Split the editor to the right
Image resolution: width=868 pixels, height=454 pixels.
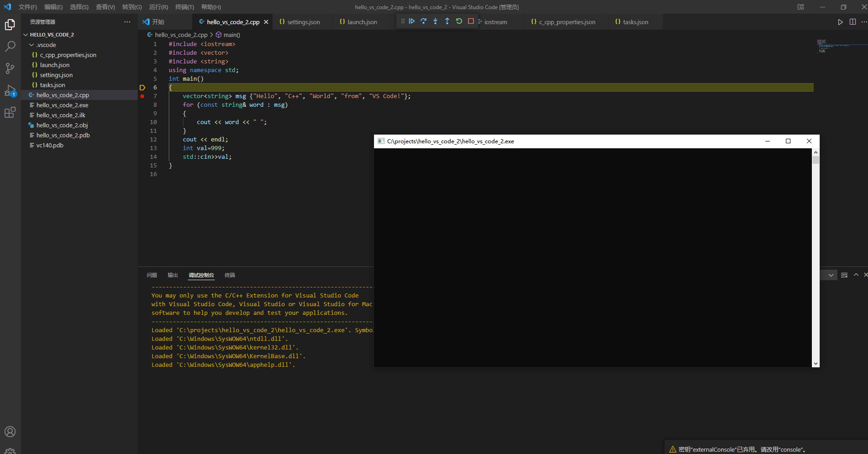tap(852, 22)
